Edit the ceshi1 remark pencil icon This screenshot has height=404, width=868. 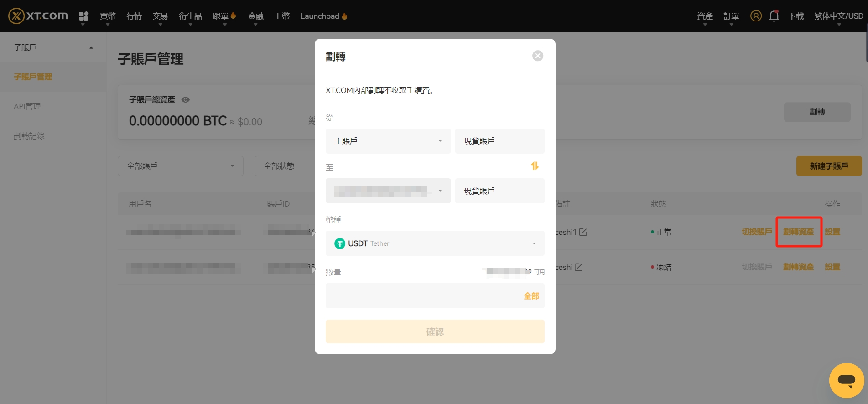point(583,232)
